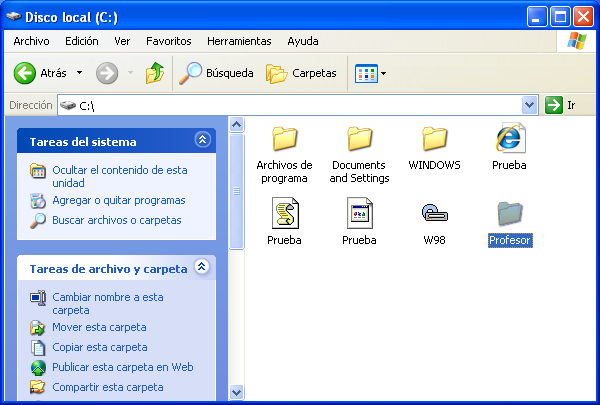Click the Up one level folder icon
Image resolution: width=600 pixels, height=405 pixels.
[154, 73]
